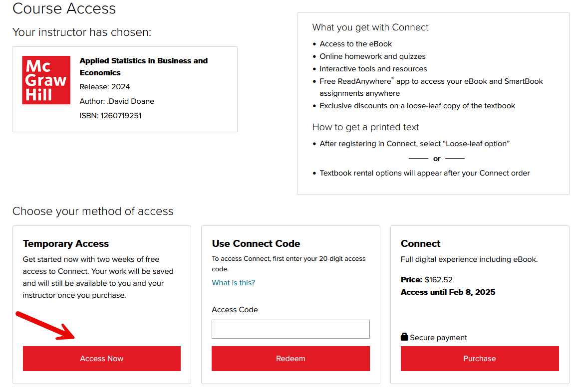Click the Secure payment lock icon
The image size is (577, 392).
point(404,337)
